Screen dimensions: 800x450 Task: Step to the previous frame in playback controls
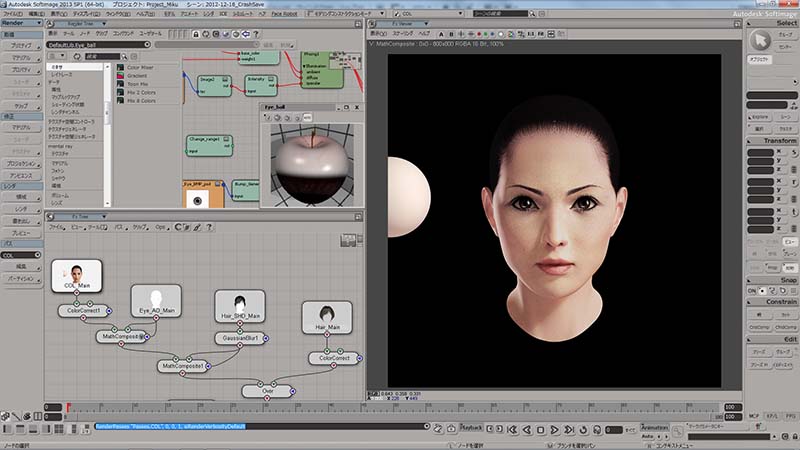coord(527,430)
